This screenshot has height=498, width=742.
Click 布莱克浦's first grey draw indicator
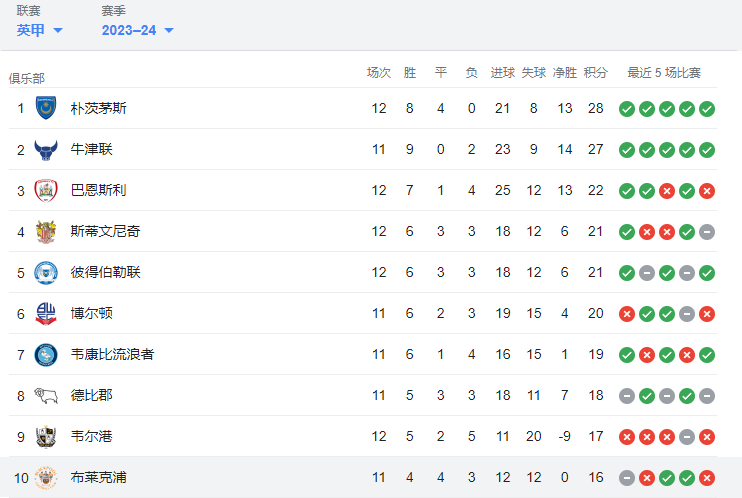(627, 478)
